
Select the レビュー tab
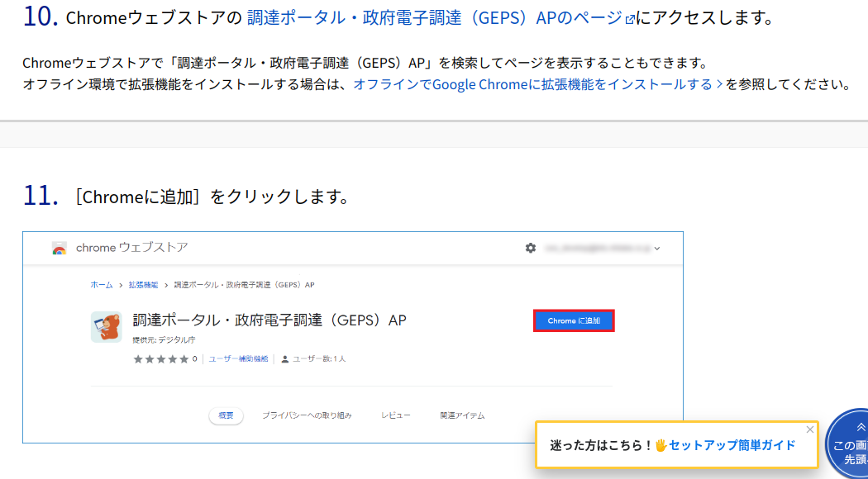point(396,415)
